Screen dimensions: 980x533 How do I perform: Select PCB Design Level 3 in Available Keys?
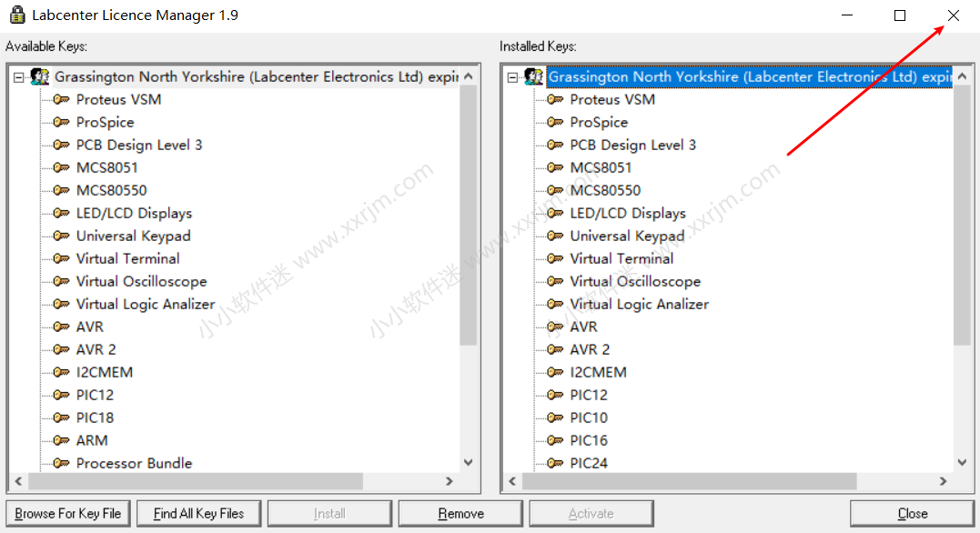click(139, 145)
